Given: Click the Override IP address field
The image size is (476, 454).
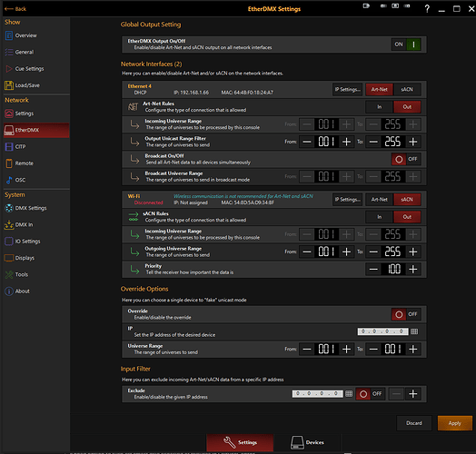Looking at the screenshot, I should (x=382, y=331).
